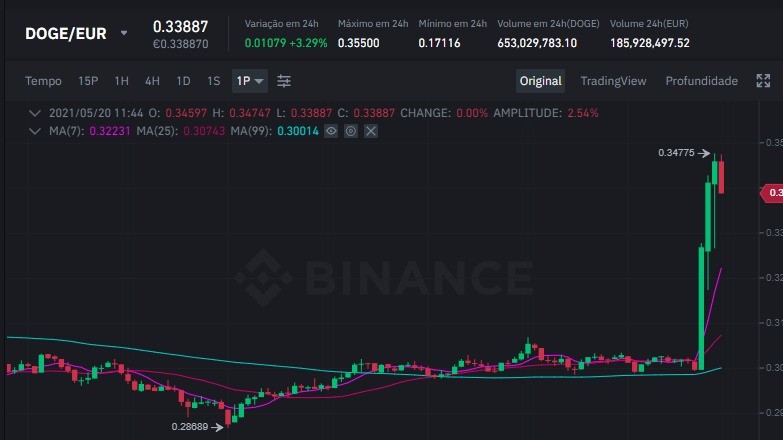
Task: Collapse the MA indicator row chevron
Action: click(34, 131)
